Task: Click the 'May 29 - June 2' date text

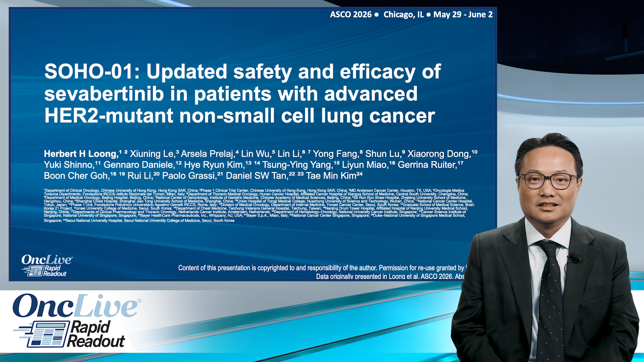Action: tap(463, 14)
